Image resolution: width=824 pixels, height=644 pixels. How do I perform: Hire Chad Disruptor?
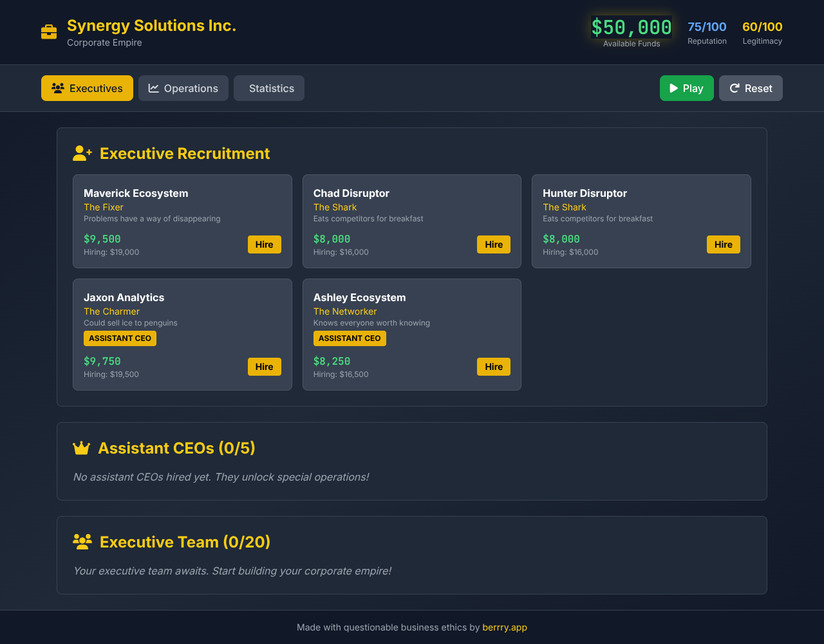click(x=494, y=244)
